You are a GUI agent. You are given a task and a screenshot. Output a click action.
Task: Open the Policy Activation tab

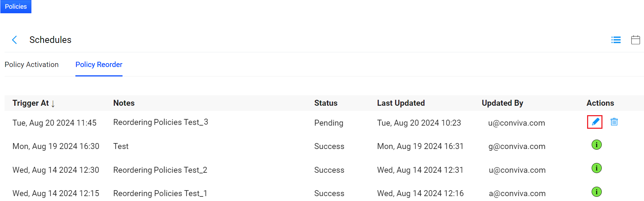coord(31,65)
